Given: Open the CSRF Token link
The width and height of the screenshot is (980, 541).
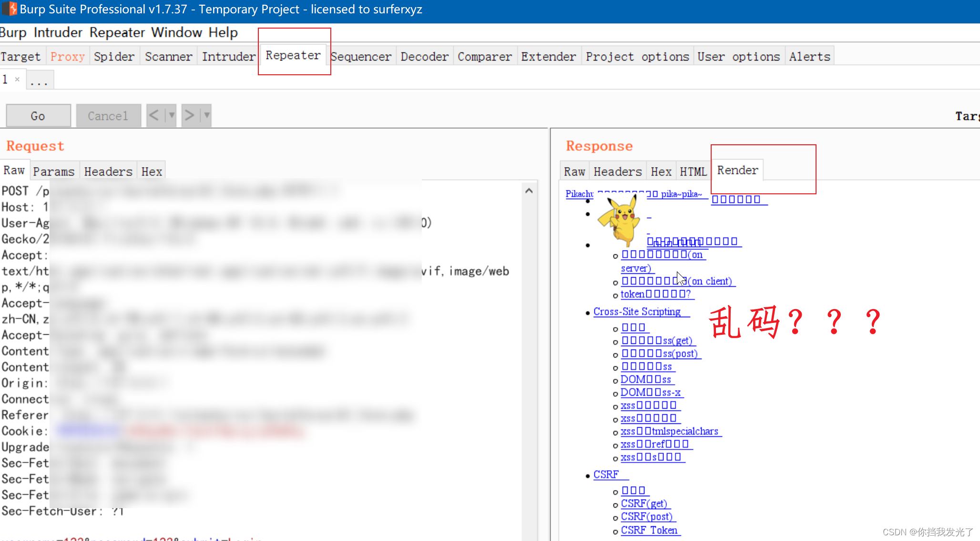Looking at the screenshot, I should pyautogui.click(x=649, y=530).
